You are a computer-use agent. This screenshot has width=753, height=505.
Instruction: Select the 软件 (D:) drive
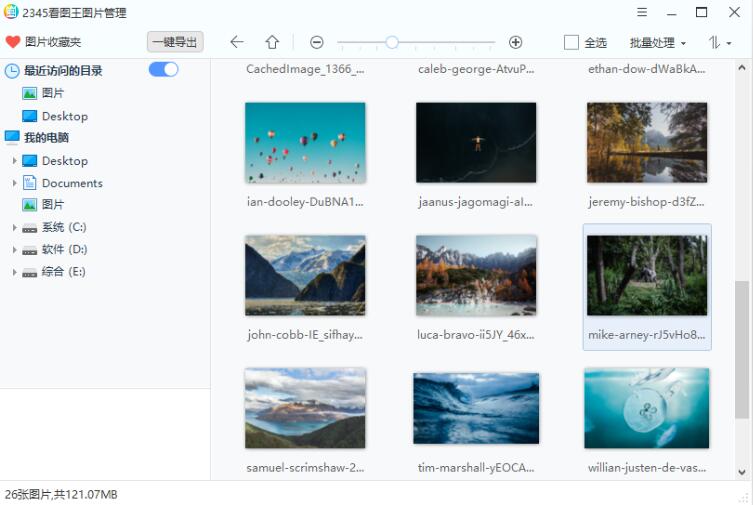click(64, 249)
